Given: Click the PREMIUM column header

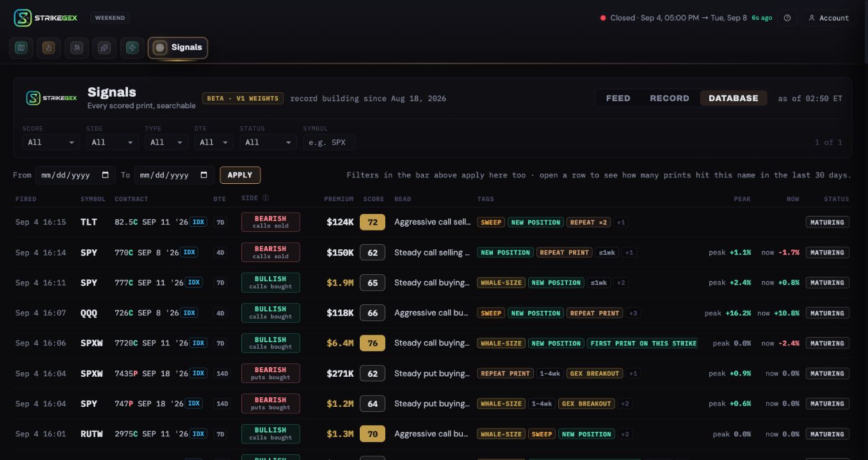Looking at the screenshot, I should [x=339, y=199].
